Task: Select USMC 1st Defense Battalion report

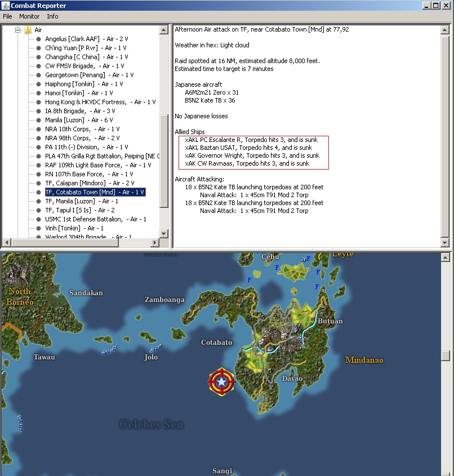Action: tap(96, 219)
